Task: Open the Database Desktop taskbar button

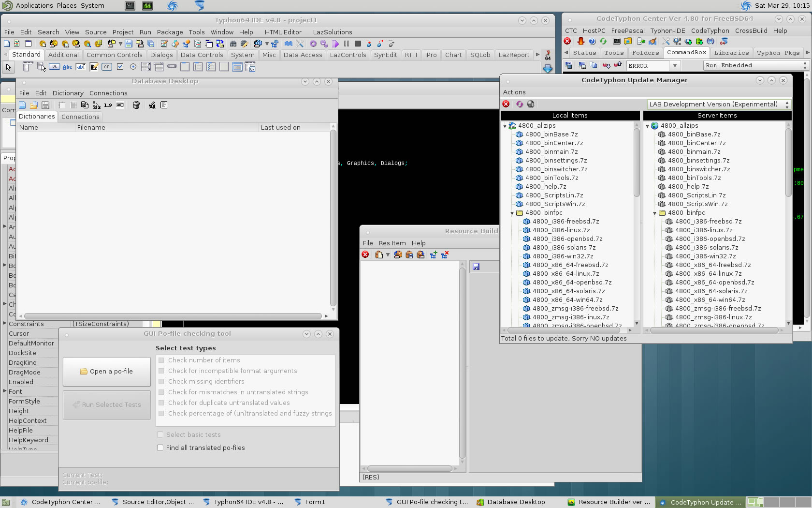Action: point(516,502)
